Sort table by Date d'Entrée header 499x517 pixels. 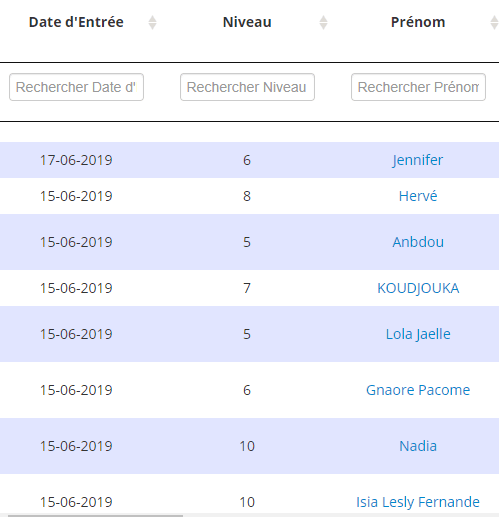[76, 22]
